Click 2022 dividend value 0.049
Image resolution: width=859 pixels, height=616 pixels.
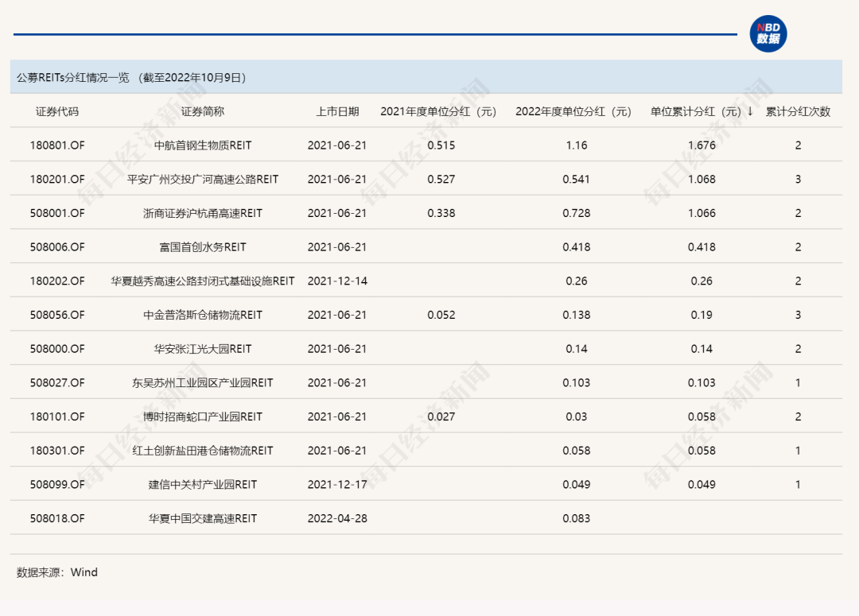(x=577, y=485)
